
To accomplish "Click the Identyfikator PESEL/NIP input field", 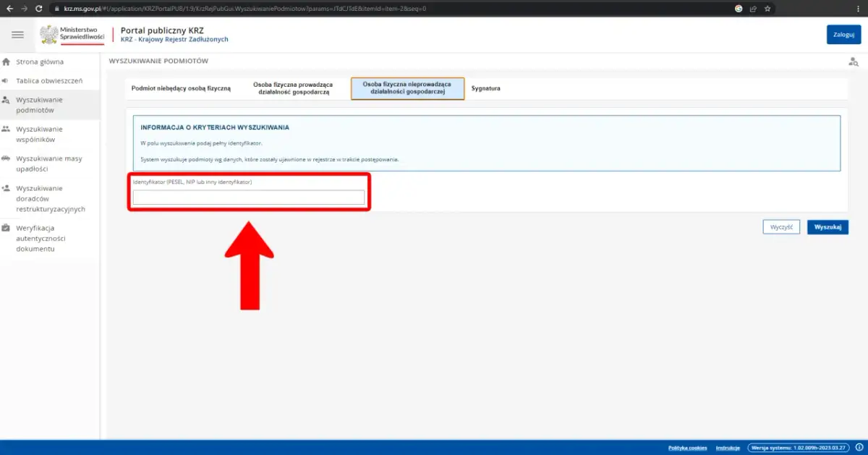I will click(249, 197).
